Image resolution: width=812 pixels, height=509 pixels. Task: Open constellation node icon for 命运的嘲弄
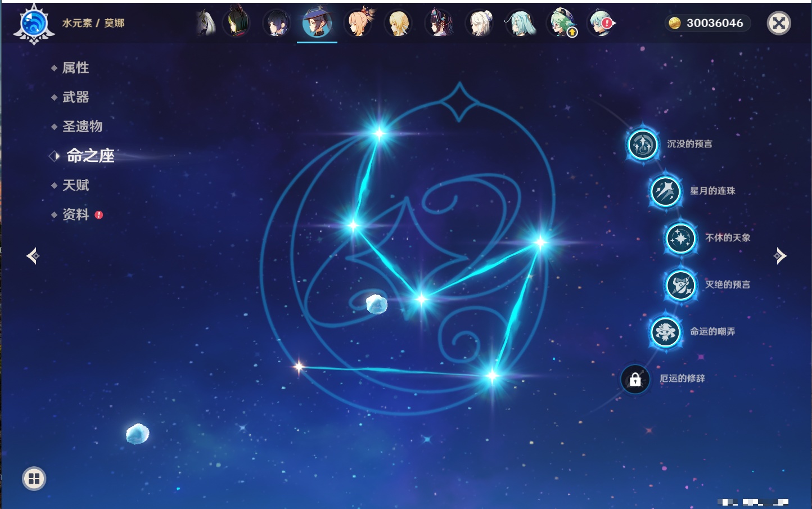665,332
